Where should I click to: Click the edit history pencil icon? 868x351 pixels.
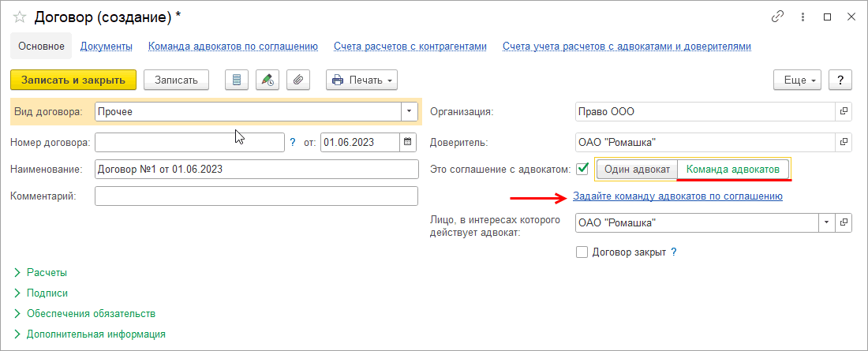(x=268, y=80)
